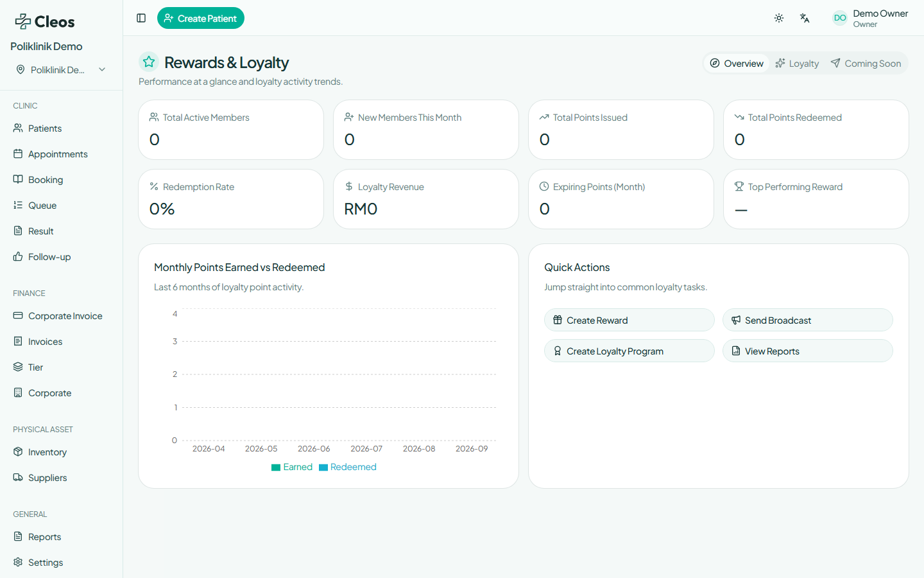Screen dimensions: 924x578
Task: Open the language translation icon
Action: point(805,18)
